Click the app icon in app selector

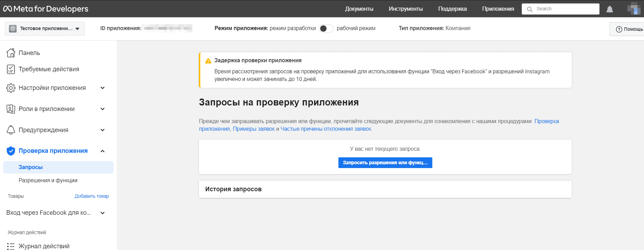pos(13,29)
